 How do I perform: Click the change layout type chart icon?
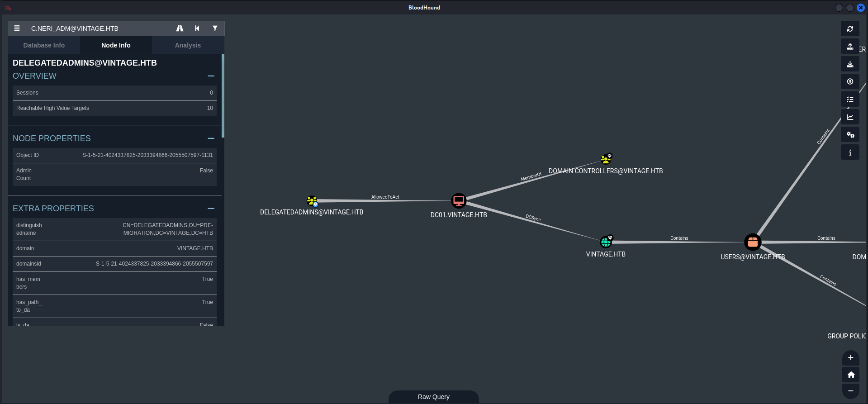850,117
